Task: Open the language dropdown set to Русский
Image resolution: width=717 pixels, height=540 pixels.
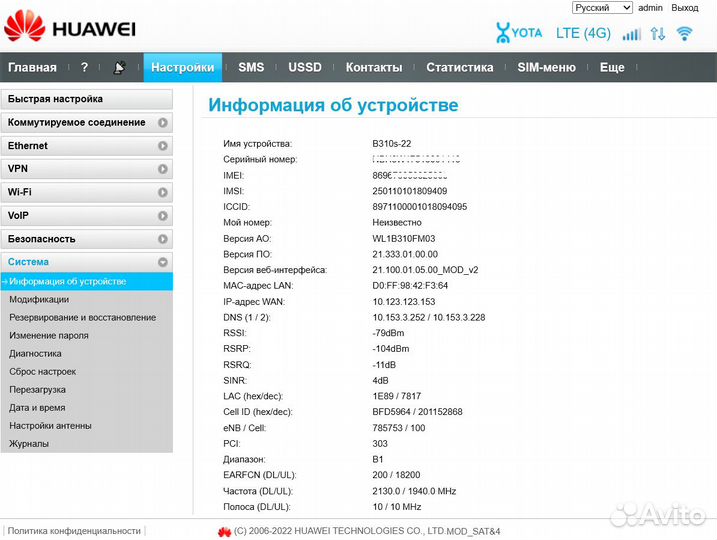Action: tap(602, 8)
